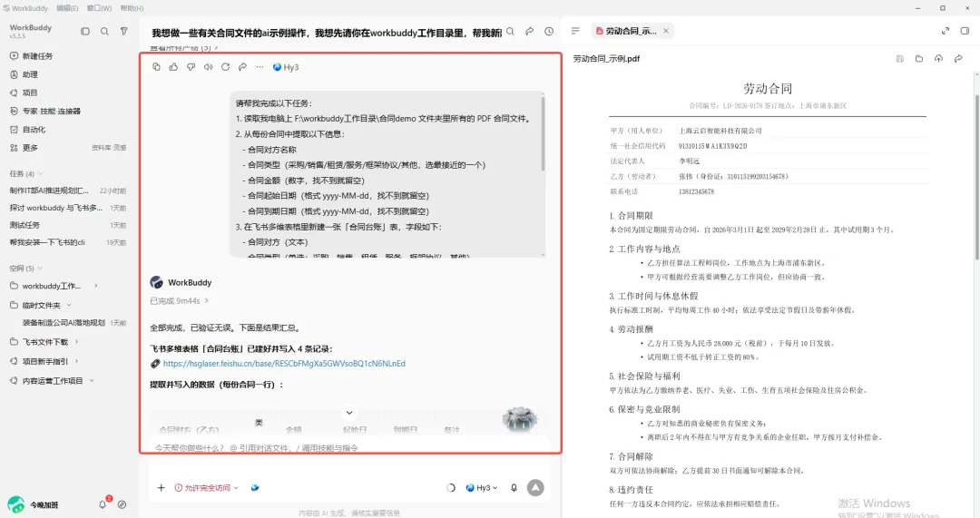Forward message using share arrow in message toolbar
The height and width of the screenshot is (518, 980).
click(242, 67)
